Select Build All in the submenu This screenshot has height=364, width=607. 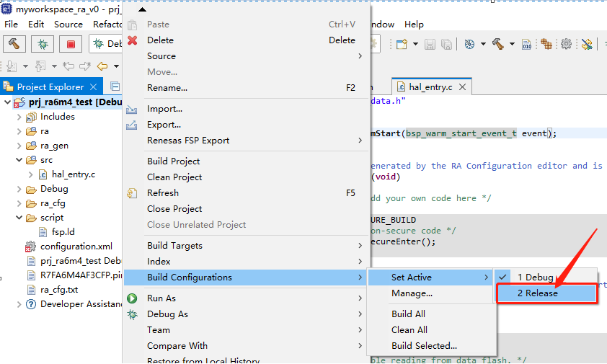pos(408,314)
